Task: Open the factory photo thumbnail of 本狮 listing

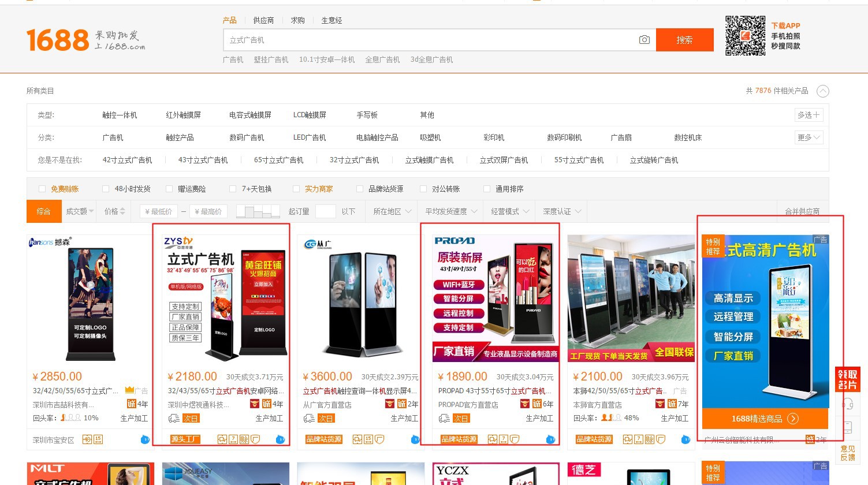Action: click(x=631, y=299)
